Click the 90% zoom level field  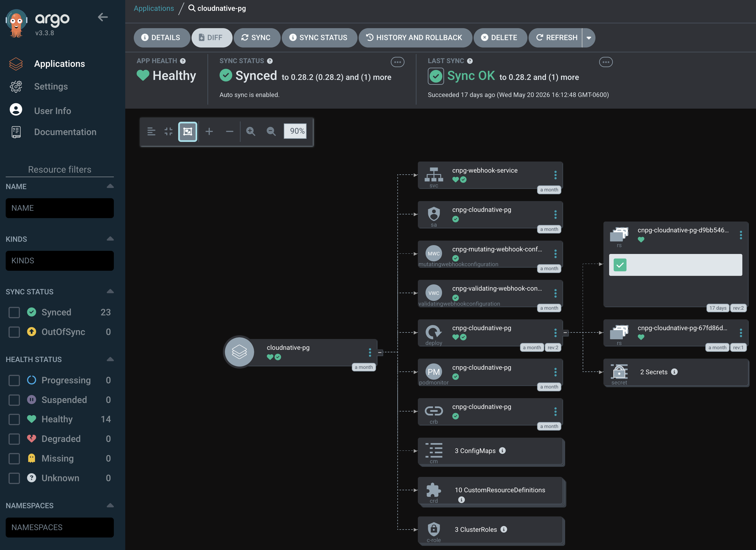coord(295,131)
